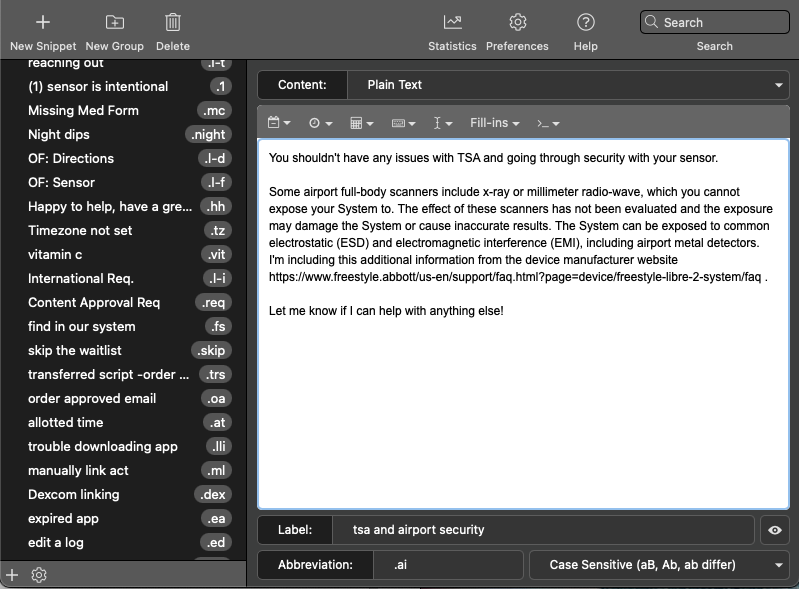Open the Plain Text content type dropdown
Screen dimensions: 799x589
568,85
